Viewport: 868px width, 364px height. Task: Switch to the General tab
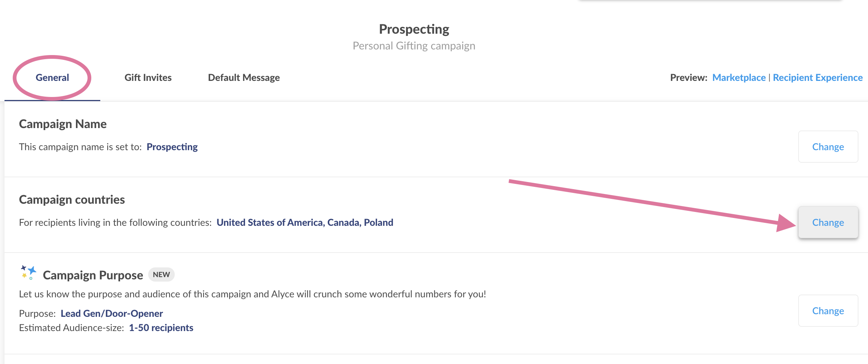pos(52,78)
